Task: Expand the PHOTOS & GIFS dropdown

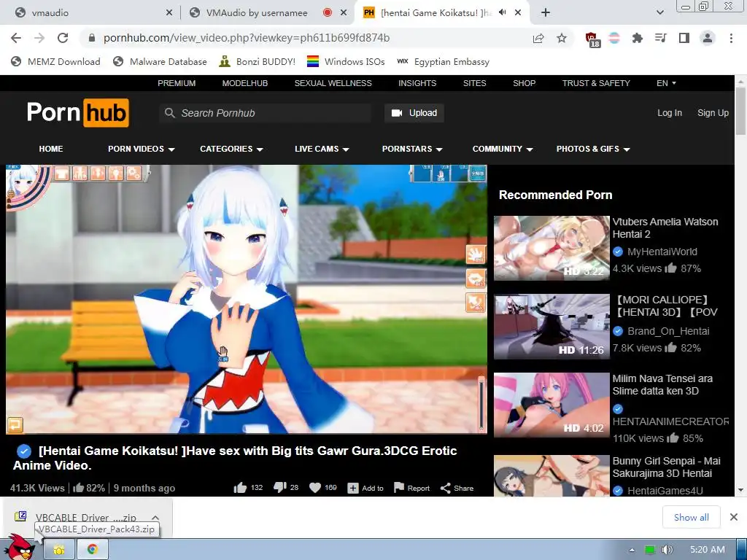Action: 593,149
